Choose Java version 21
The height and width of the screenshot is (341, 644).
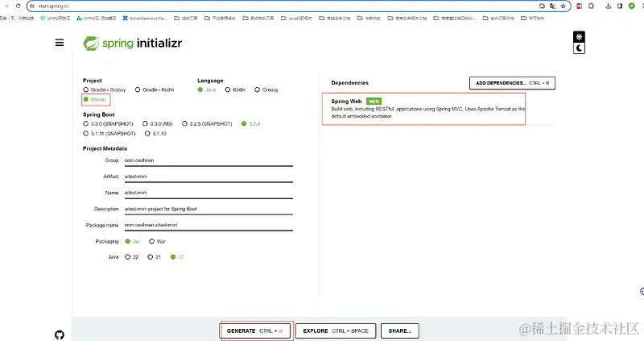point(155,257)
